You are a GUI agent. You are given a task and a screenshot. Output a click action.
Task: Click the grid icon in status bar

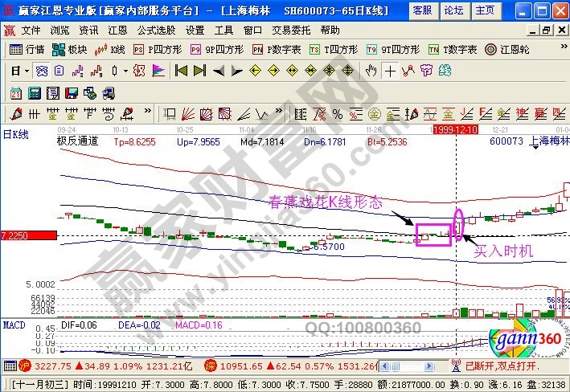click(10, 365)
